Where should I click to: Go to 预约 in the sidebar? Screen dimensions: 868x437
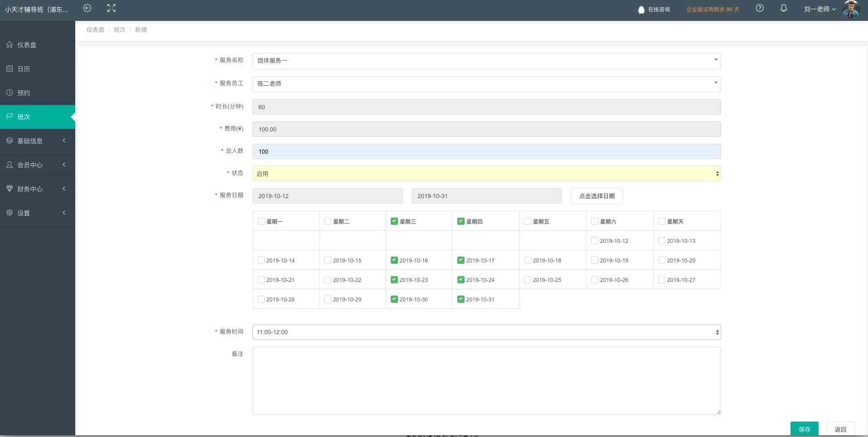24,93
